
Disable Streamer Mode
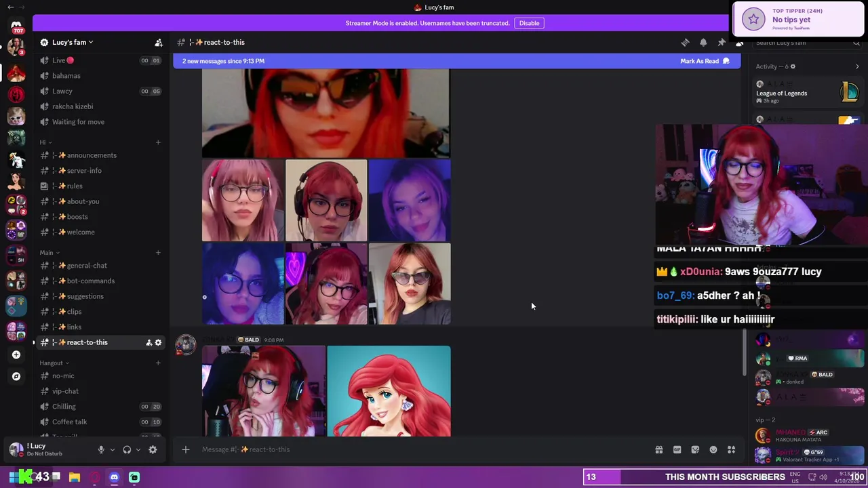click(x=529, y=23)
